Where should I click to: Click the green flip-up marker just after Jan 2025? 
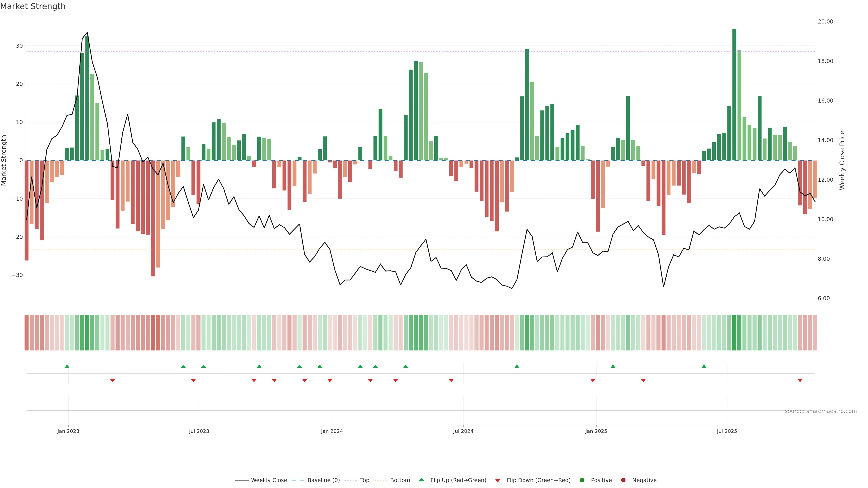613,366
